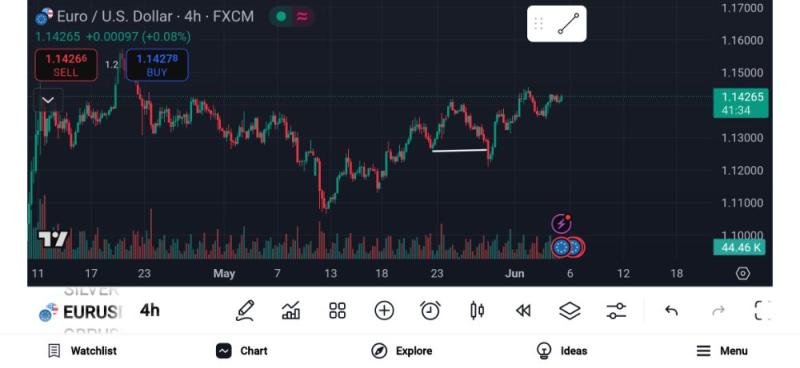This screenshot has width=800, height=368.
Task: Open the 4h timeframe selector
Action: (149, 310)
